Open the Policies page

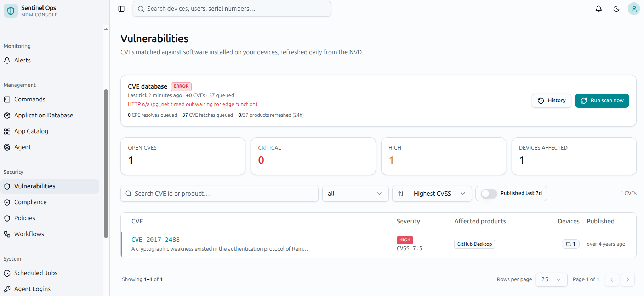pos(50,218)
